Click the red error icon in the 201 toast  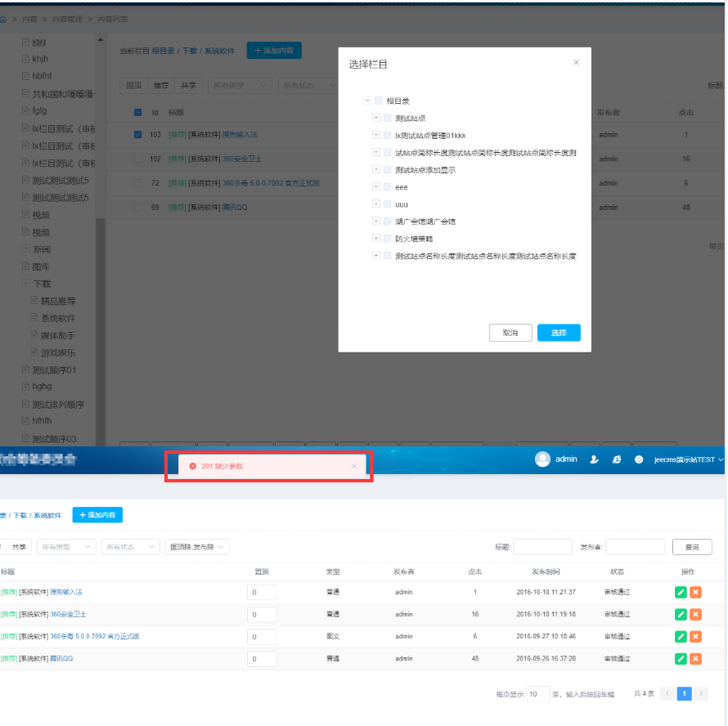pyautogui.click(x=193, y=466)
